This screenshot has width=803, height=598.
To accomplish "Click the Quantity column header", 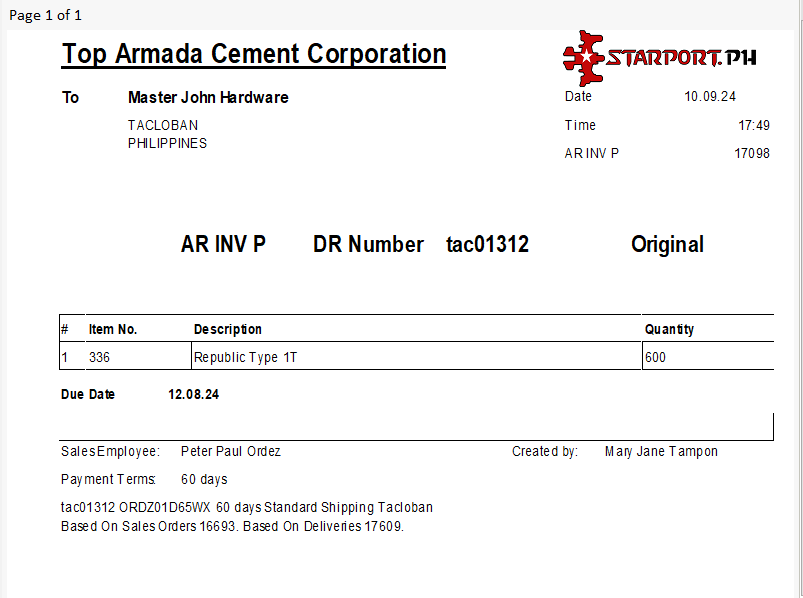I will pyautogui.click(x=669, y=329).
